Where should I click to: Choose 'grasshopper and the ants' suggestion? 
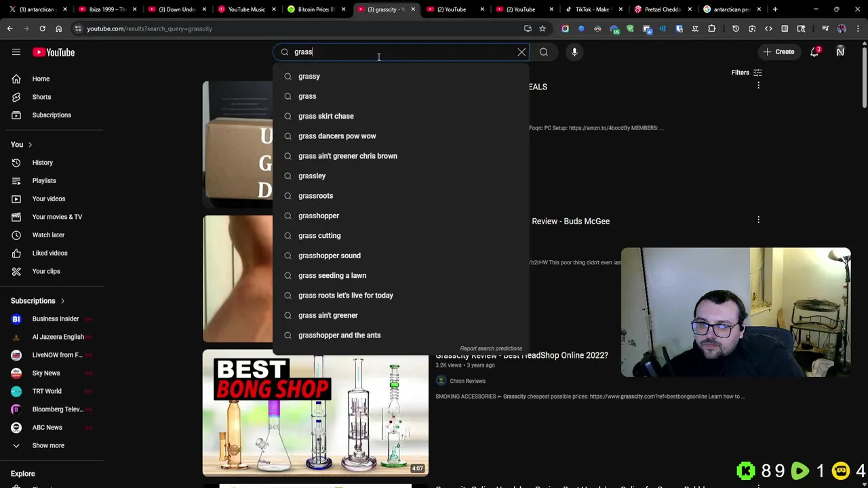(401, 335)
